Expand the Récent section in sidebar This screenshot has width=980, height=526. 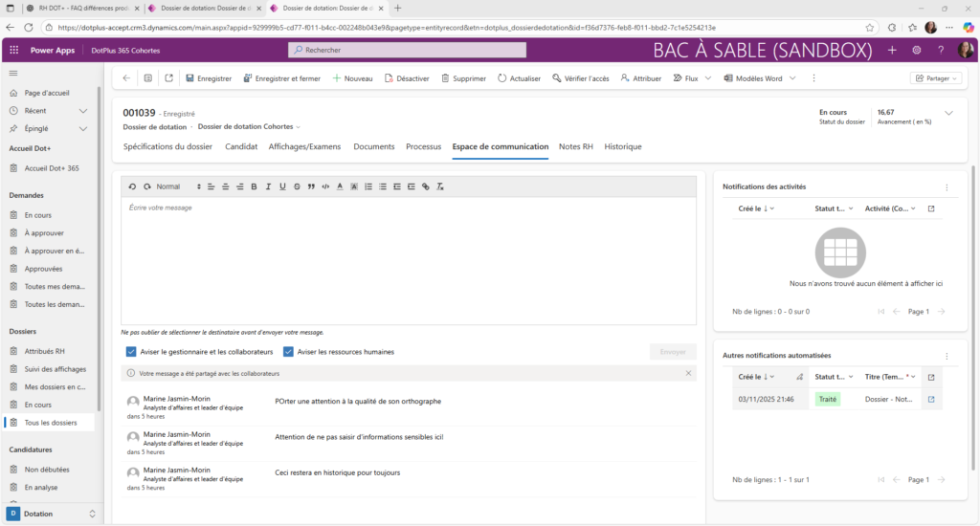(83, 111)
